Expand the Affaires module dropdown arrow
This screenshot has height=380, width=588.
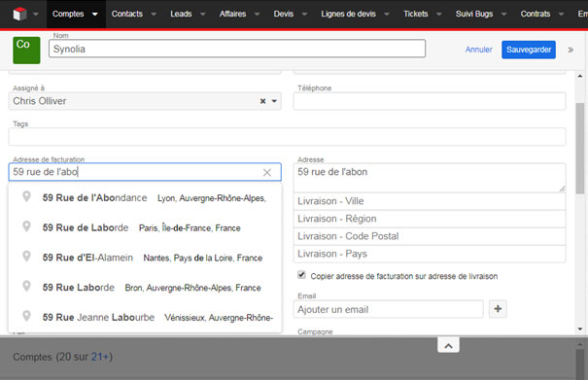click(x=258, y=15)
